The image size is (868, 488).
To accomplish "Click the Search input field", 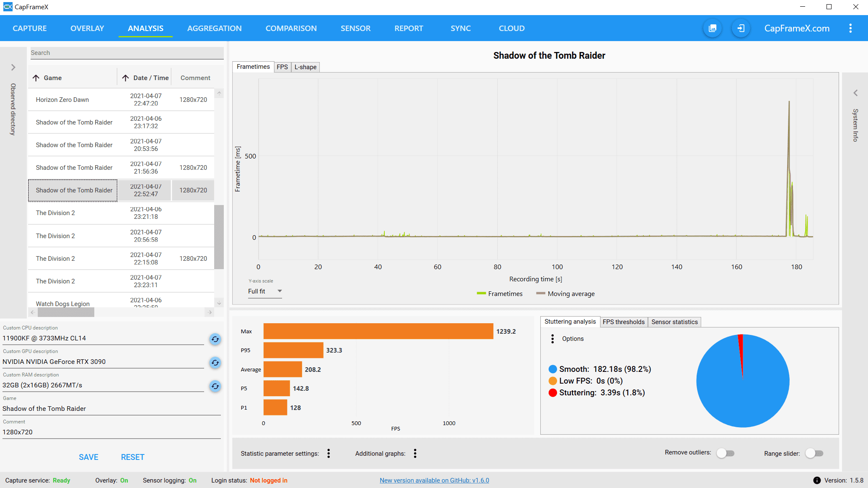I will click(127, 53).
